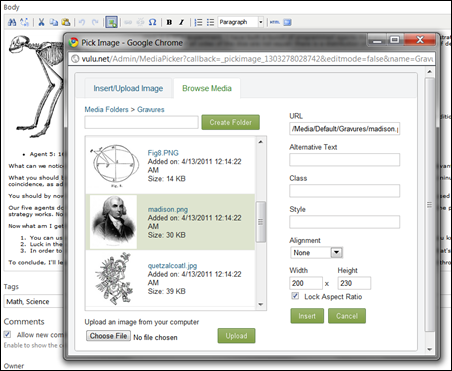
Task: Focus the Style input field
Action: [344, 222]
